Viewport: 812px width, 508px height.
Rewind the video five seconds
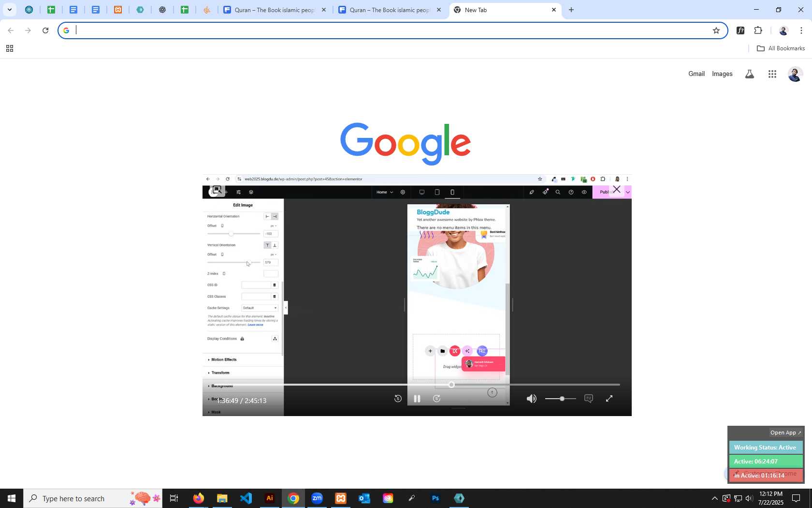(x=398, y=399)
